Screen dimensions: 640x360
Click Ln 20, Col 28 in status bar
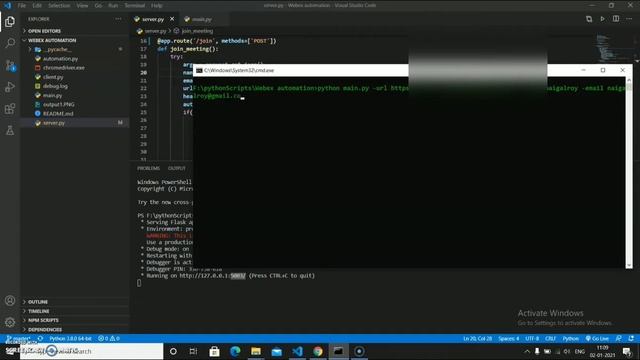pyautogui.click(x=477, y=338)
